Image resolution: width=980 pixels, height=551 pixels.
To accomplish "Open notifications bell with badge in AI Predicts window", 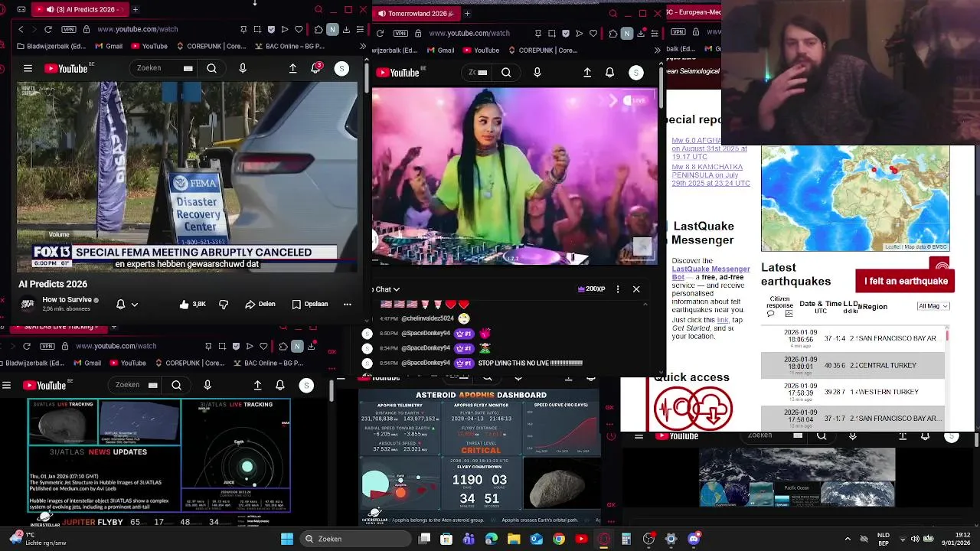I will coord(315,68).
